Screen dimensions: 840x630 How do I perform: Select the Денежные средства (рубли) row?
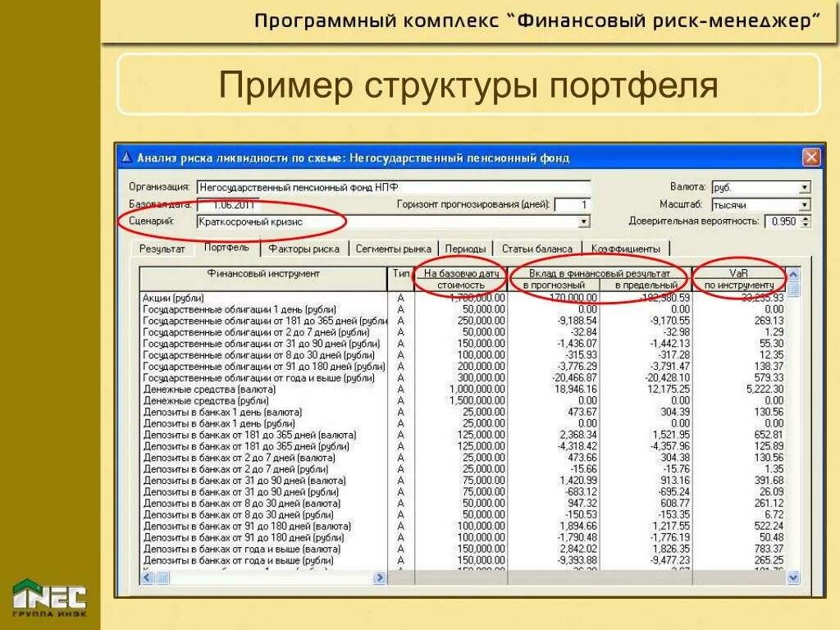pos(463,400)
